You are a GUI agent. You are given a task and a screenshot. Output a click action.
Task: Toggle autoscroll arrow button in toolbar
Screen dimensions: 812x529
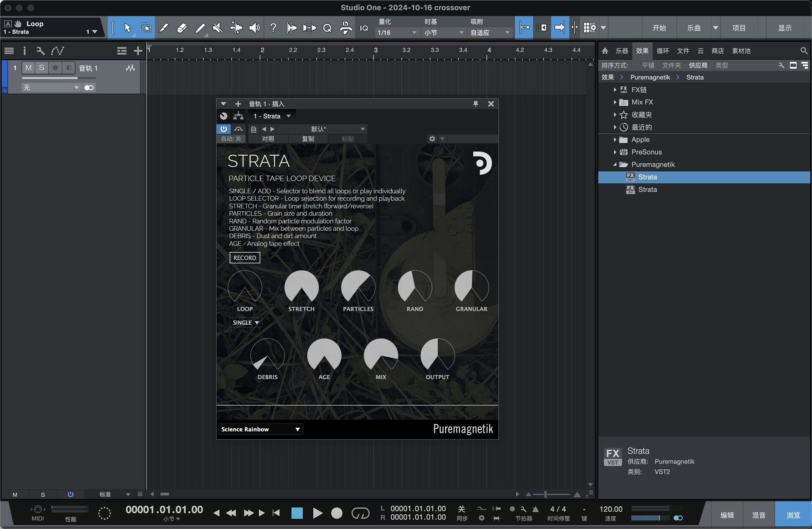click(x=560, y=28)
